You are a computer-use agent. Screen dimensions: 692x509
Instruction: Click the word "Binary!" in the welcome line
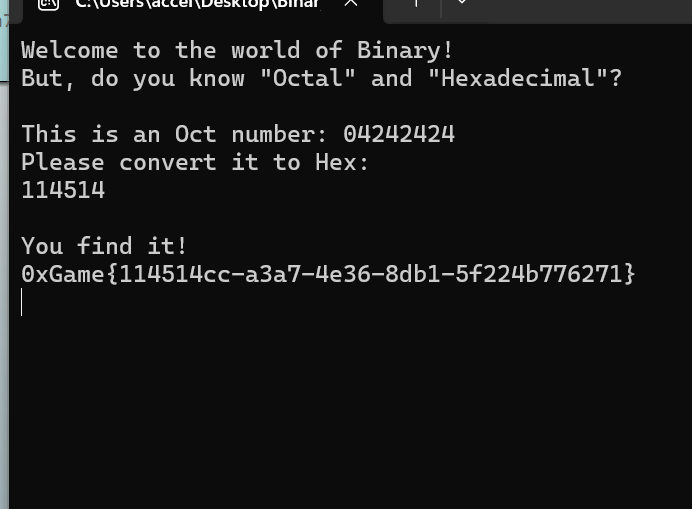tap(405, 50)
